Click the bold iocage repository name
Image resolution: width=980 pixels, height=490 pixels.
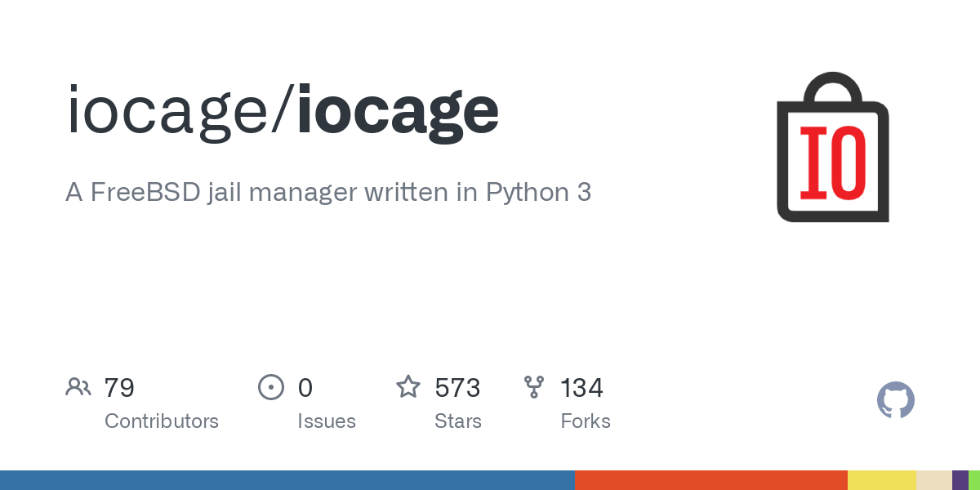[398, 112]
